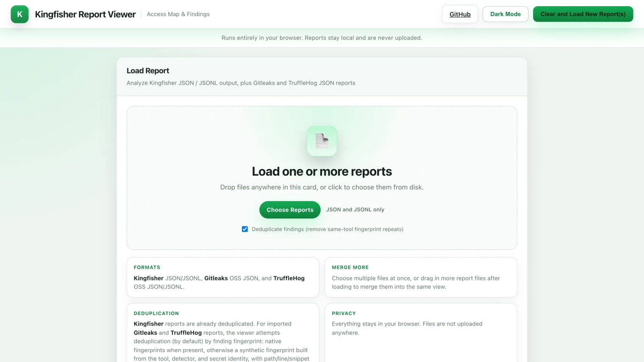Image resolution: width=644 pixels, height=362 pixels.
Task: Click the MERGE MORE info card
Action: point(420,277)
